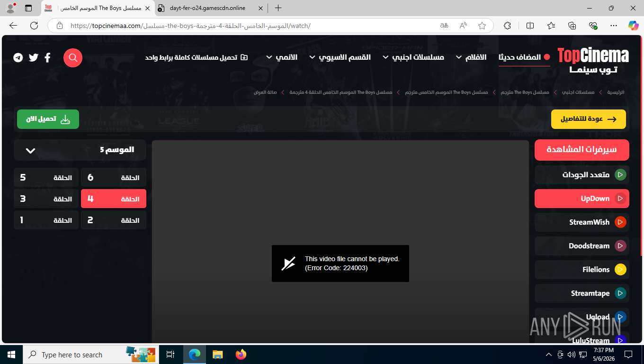Click the green تحميل الان download button
Viewport: 644px width, 364px height.
(48, 119)
